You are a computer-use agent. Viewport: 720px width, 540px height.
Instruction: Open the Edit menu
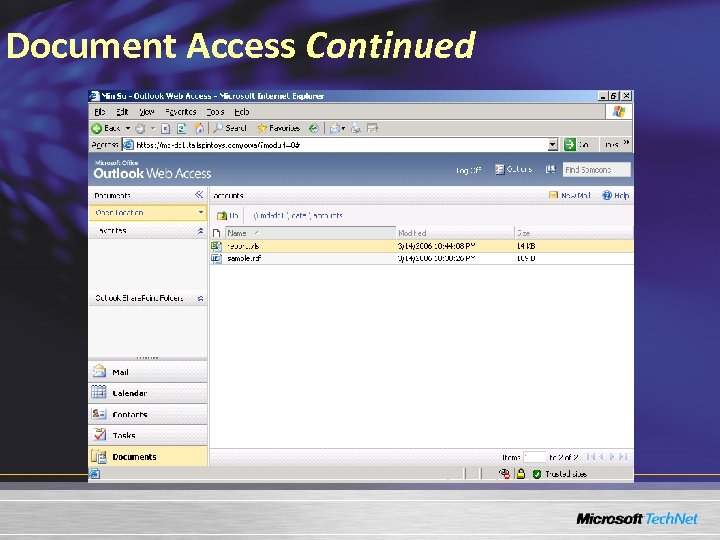click(x=122, y=112)
